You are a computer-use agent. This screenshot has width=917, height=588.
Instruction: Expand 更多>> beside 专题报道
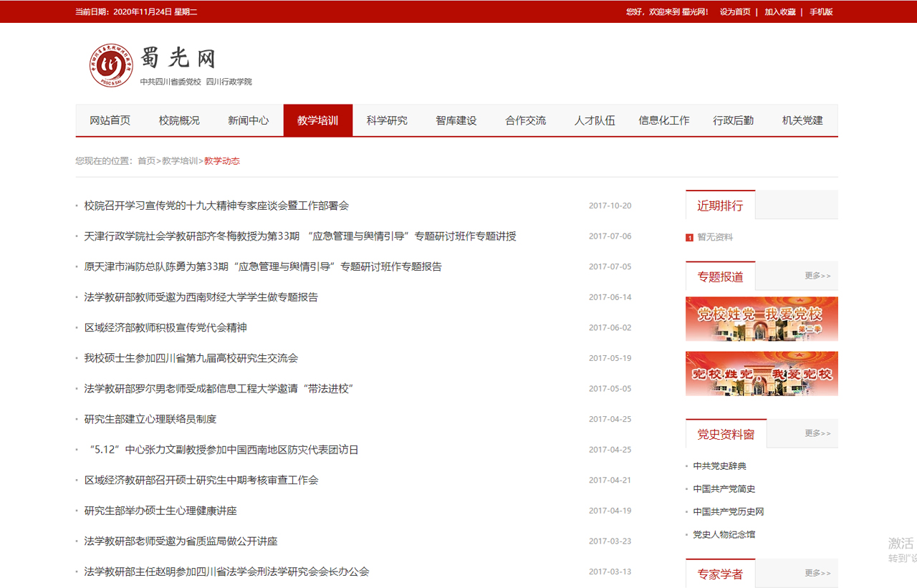[817, 276]
